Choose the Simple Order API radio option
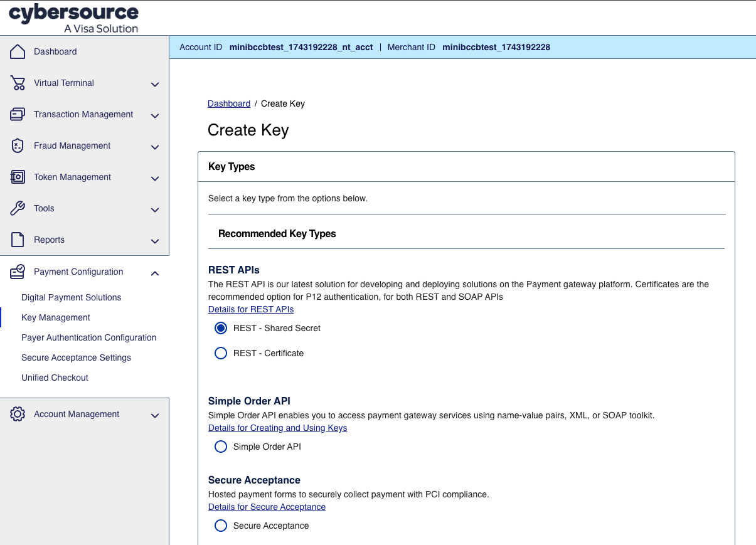756x545 pixels. (x=221, y=447)
